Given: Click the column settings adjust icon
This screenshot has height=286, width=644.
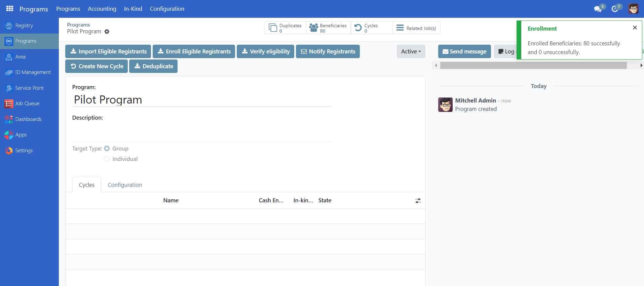Looking at the screenshot, I should tap(418, 201).
